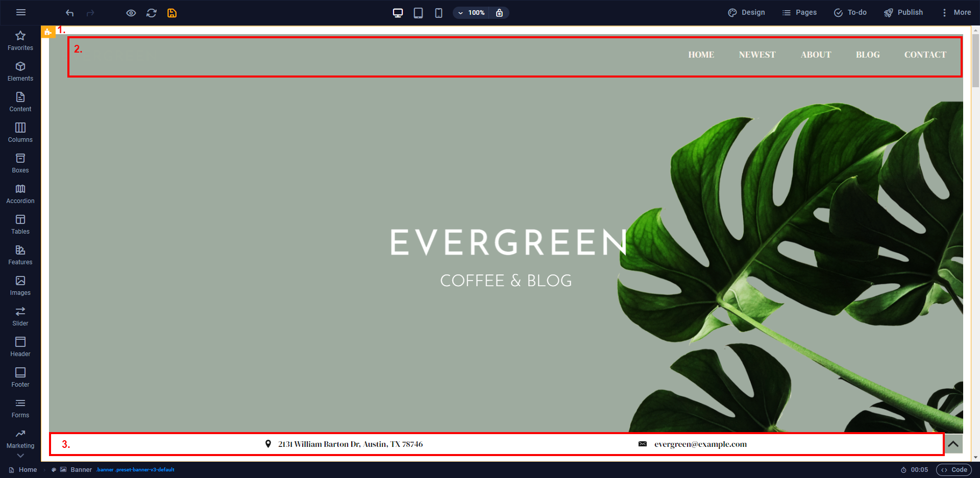
Task: Open the 100% zoom dropdown
Action: tap(471, 13)
